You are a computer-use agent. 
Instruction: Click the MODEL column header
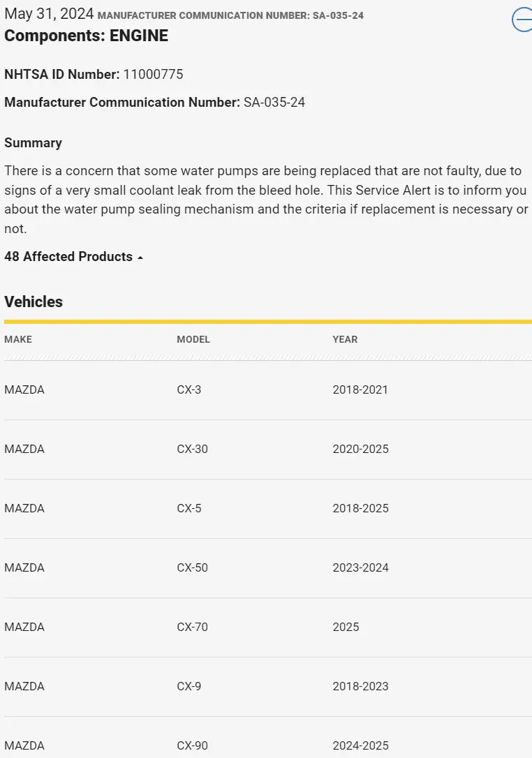(193, 339)
